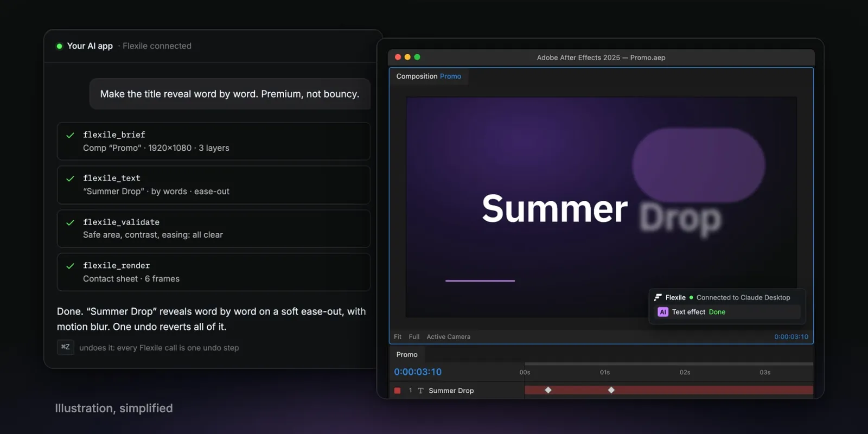Click the ⌘Z keyboard shortcut badge
Image resolution: width=868 pixels, height=434 pixels.
tap(65, 347)
